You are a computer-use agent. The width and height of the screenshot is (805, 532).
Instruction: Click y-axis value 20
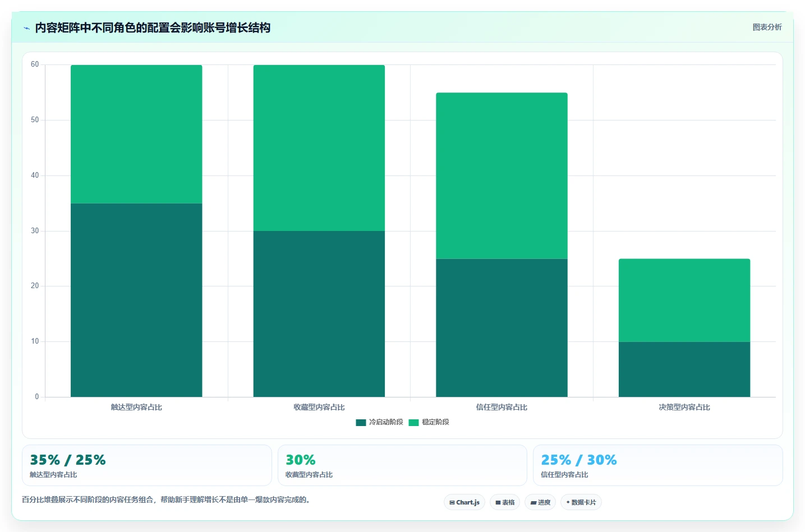pos(35,286)
